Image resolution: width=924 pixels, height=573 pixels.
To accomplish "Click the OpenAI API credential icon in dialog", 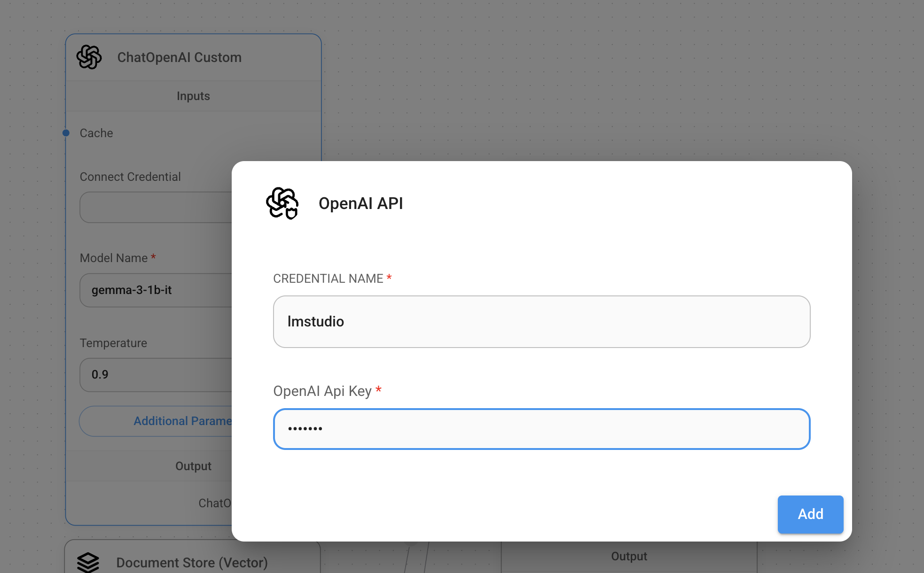I will click(282, 203).
